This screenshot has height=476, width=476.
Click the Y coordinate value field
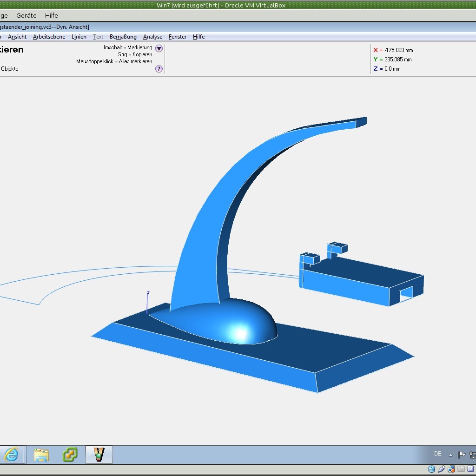[398, 59]
